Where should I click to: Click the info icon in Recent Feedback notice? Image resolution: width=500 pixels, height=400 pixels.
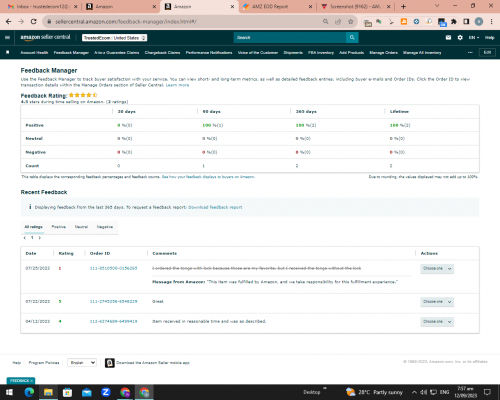[x=30, y=207]
